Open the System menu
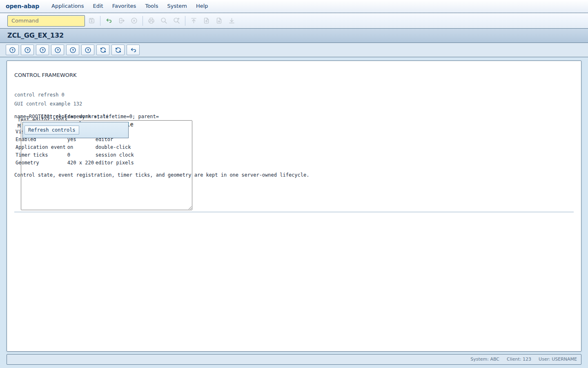 pyautogui.click(x=177, y=6)
